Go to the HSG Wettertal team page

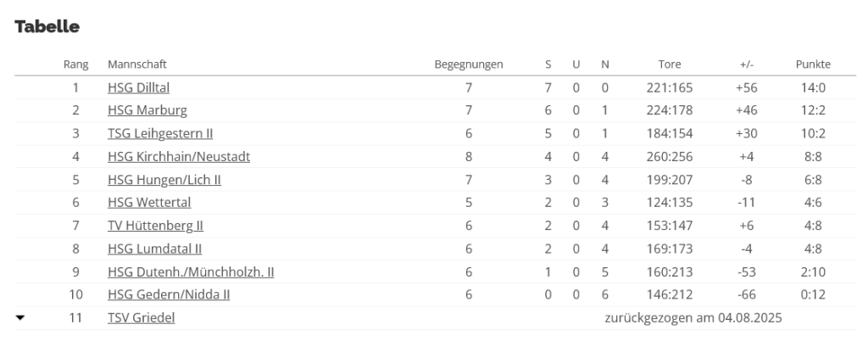(x=149, y=202)
